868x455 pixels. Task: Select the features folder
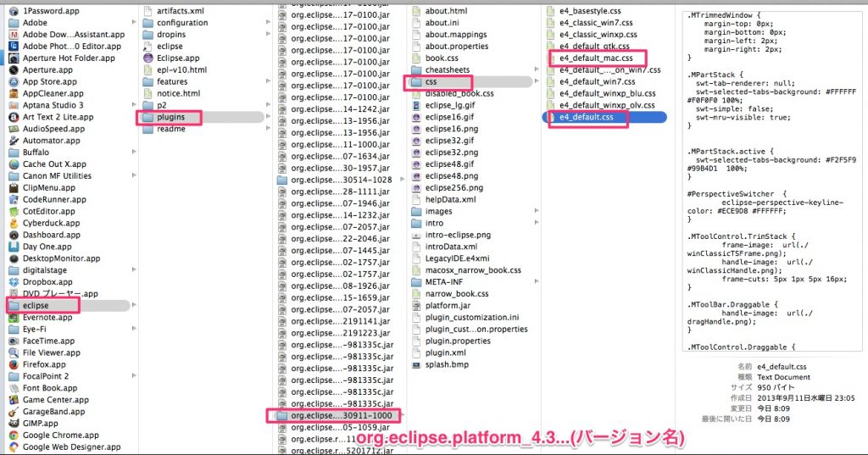[x=171, y=81]
